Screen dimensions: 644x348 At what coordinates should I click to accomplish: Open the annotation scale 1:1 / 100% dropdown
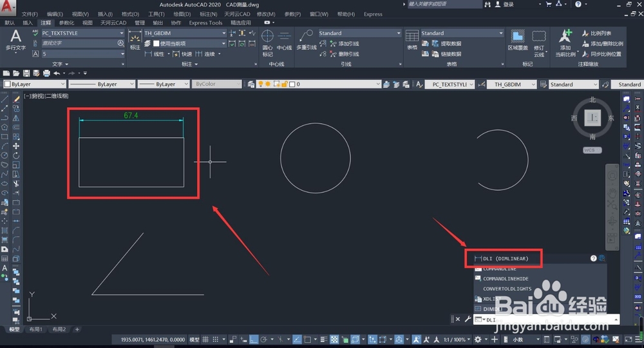[x=457, y=340]
